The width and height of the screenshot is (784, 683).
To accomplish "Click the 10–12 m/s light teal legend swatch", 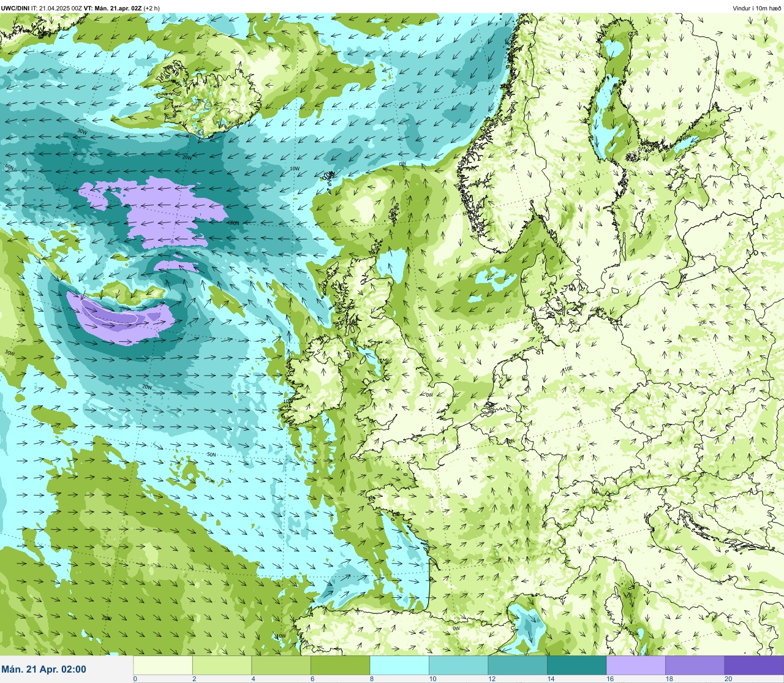I will click(x=458, y=666).
